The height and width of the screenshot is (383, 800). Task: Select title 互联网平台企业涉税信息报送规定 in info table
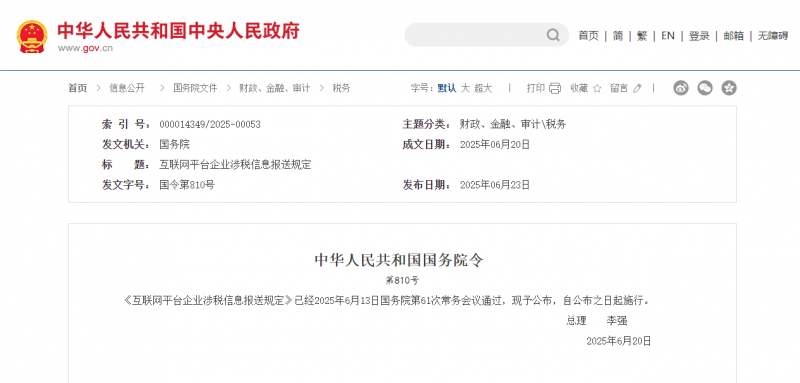(x=235, y=165)
